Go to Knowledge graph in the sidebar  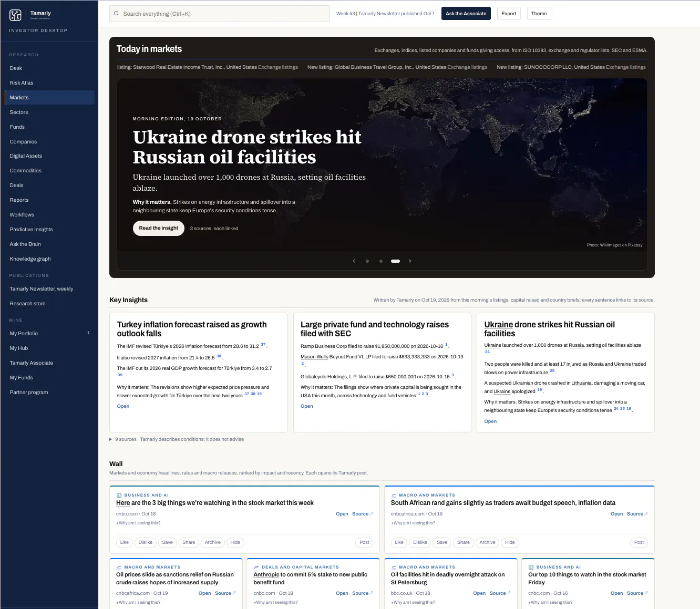click(49, 259)
